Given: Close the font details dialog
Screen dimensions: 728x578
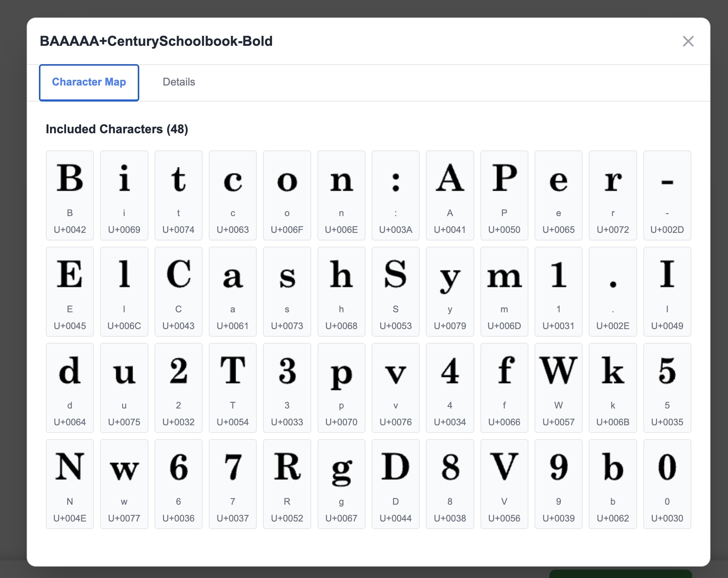Looking at the screenshot, I should (x=688, y=41).
